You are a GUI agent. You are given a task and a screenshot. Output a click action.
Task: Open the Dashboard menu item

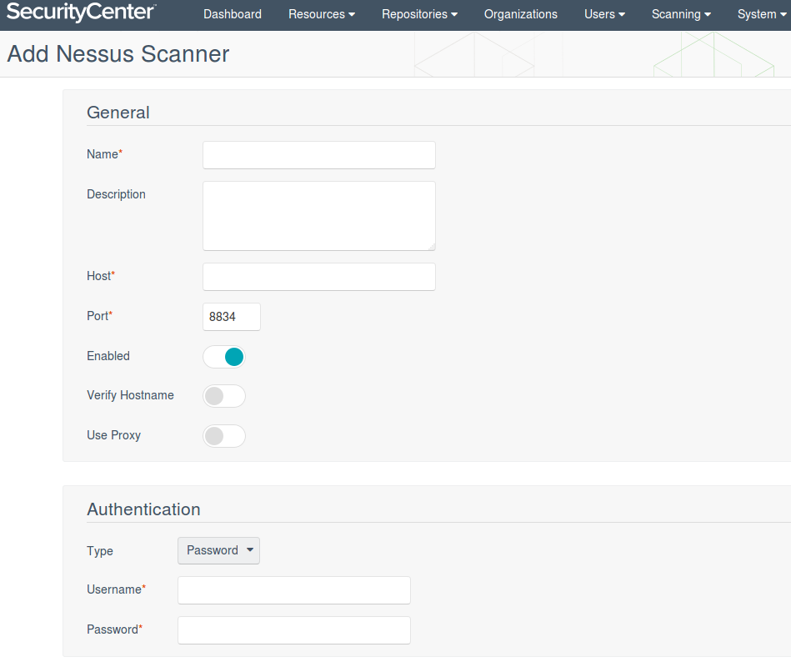click(x=232, y=14)
